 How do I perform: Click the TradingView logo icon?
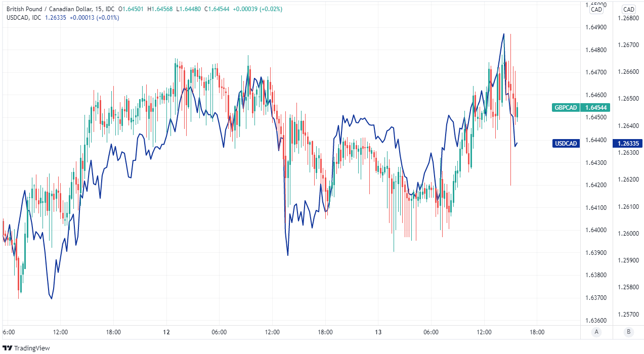[x=7, y=348]
